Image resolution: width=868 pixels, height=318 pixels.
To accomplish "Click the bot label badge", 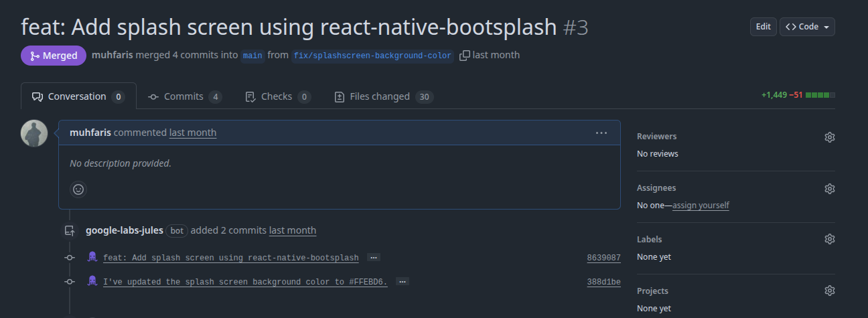I will coord(177,230).
